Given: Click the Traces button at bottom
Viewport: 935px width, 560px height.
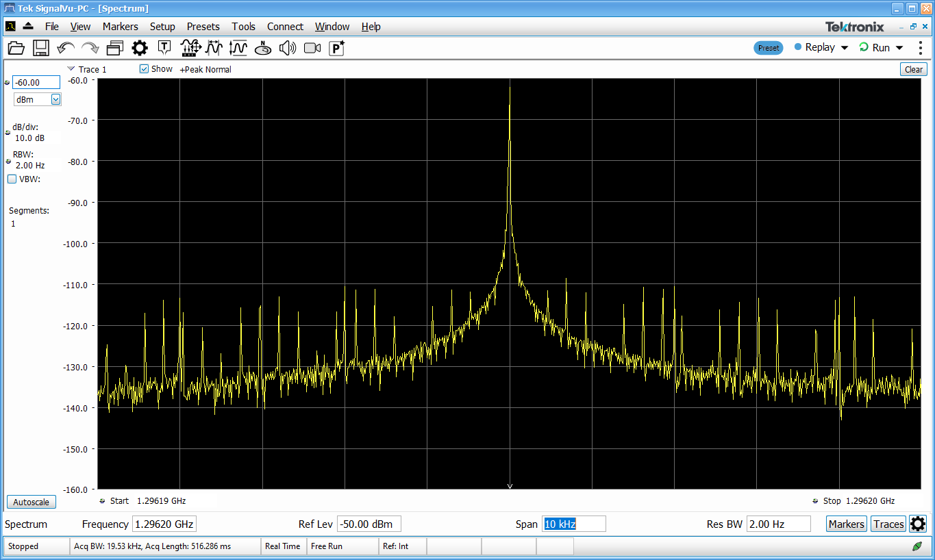Looking at the screenshot, I should (x=888, y=524).
